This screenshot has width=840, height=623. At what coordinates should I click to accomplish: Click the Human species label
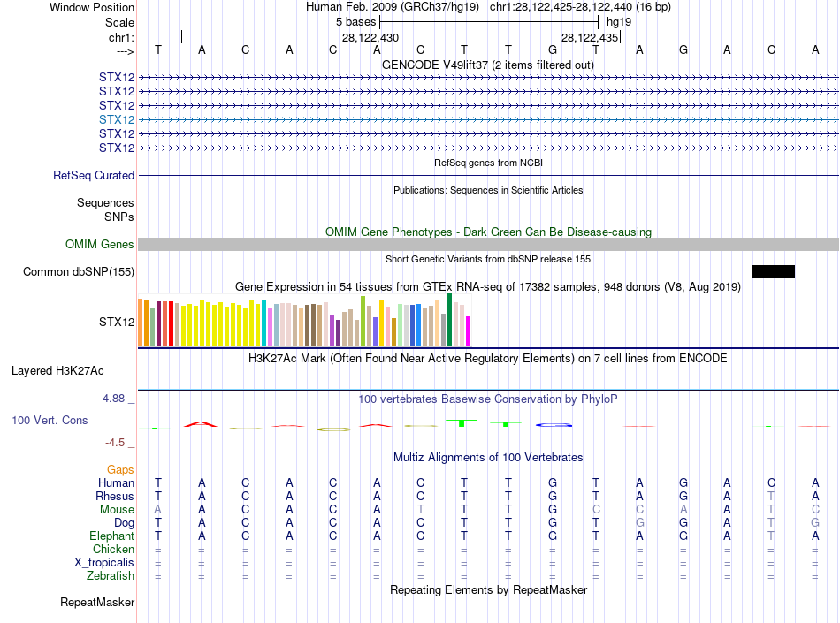pyautogui.click(x=116, y=482)
